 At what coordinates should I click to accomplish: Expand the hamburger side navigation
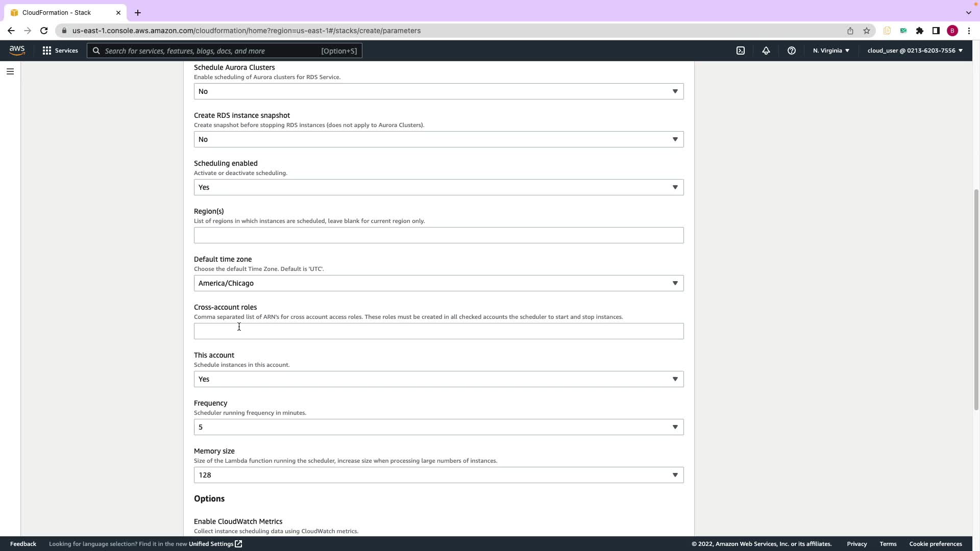point(10,71)
